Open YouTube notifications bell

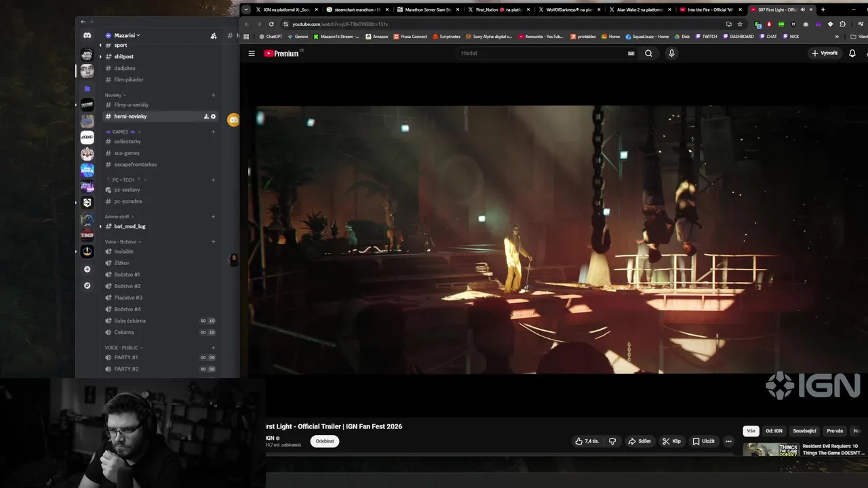click(852, 54)
